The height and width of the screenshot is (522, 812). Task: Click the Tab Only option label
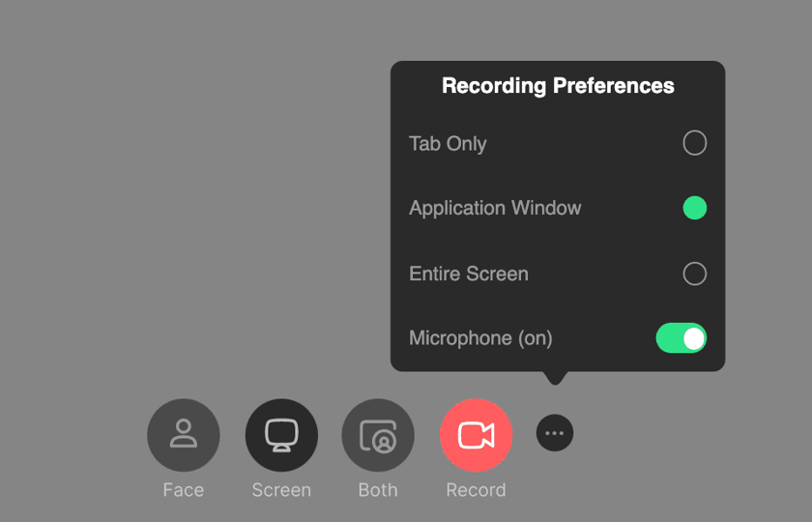coord(448,144)
